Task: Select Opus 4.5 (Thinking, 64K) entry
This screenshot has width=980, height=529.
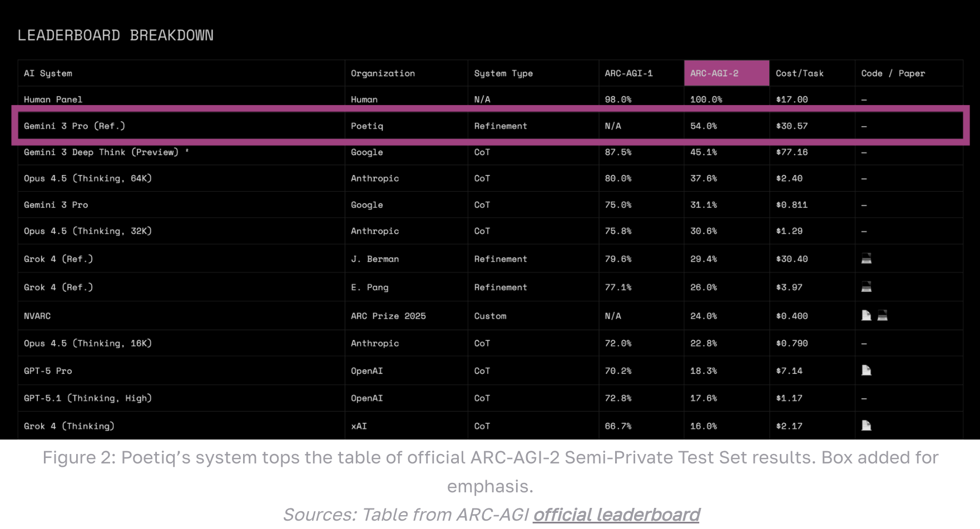Action: click(88, 178)
